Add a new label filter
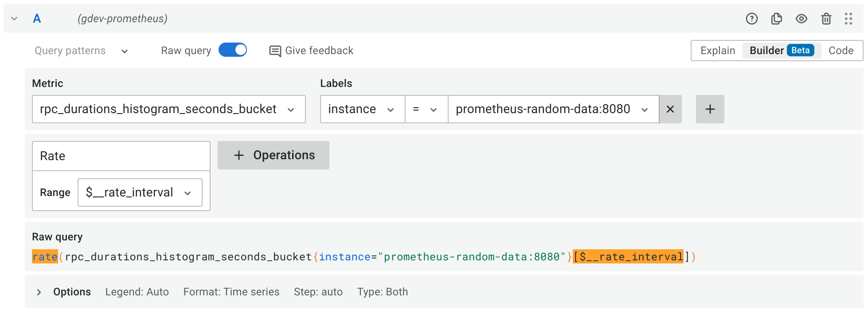Screen dimensions: 868x314 click(710, 109)
